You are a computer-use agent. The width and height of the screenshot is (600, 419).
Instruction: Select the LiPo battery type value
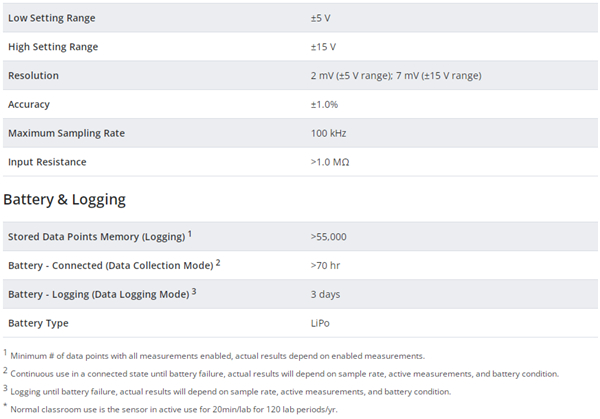[320, 323]
